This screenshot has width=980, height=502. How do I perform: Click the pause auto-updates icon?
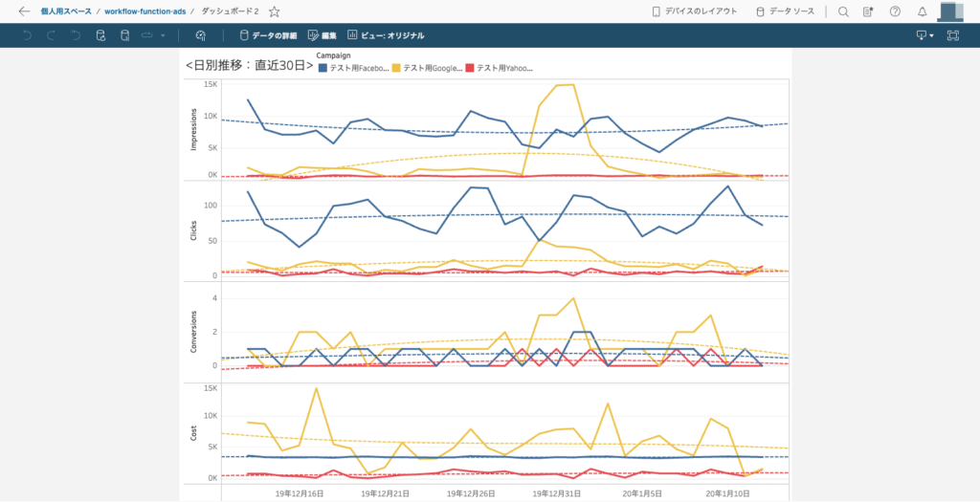coord(124,35)
